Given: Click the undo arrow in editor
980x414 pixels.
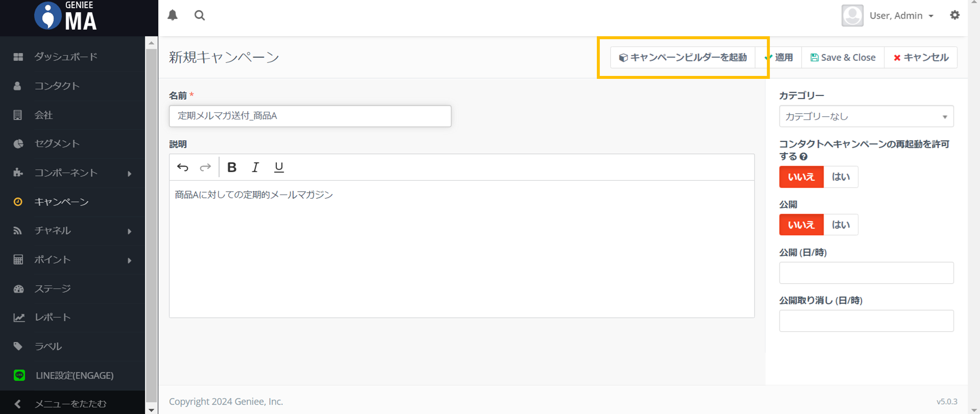Looking at the screenshot, I should 183,168.
